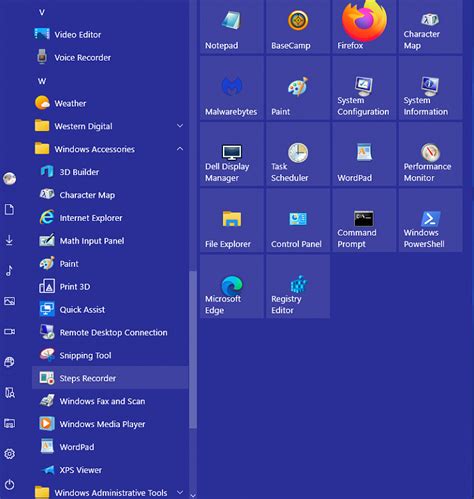The image size is (474, 499).
Task: Open Internet Explorer in the app list
Action: [x=110, y=218]
